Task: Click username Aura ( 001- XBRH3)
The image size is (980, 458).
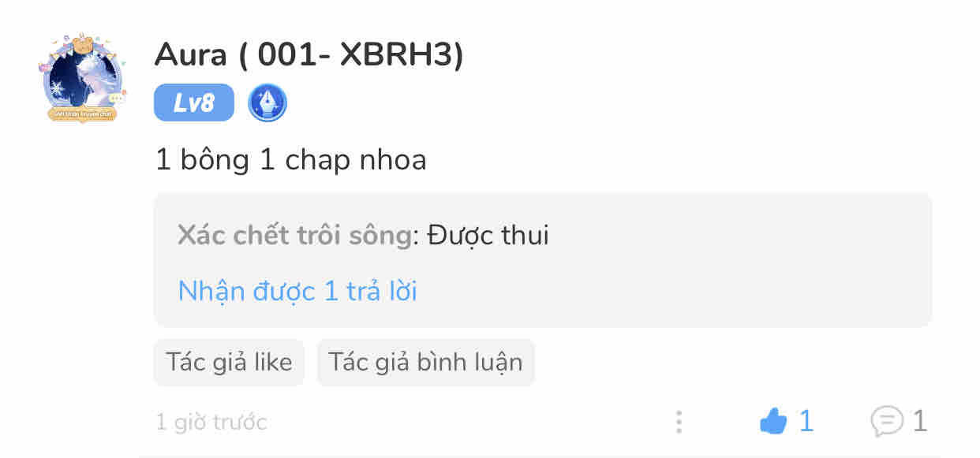Action: tap(309, 54)
